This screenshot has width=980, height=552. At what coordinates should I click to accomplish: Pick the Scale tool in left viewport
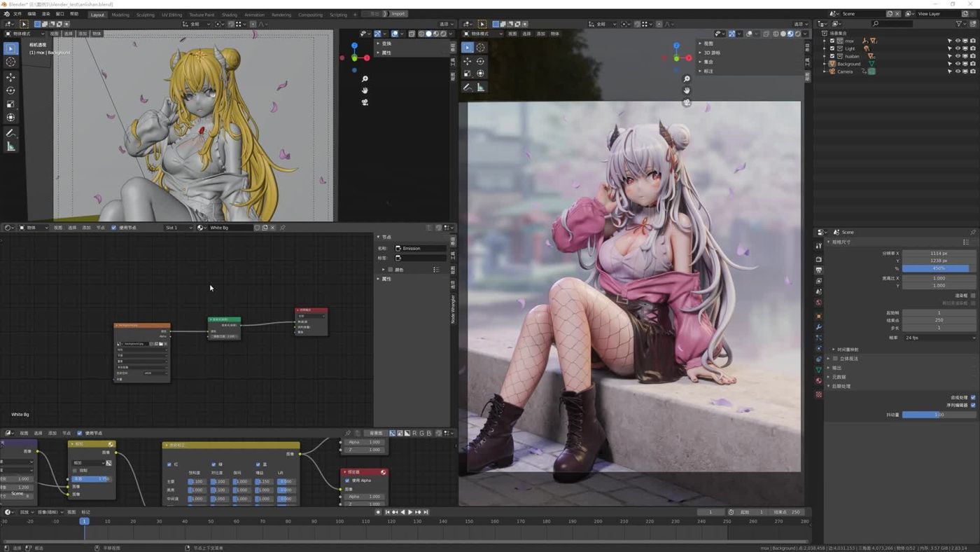pos(10,104)
